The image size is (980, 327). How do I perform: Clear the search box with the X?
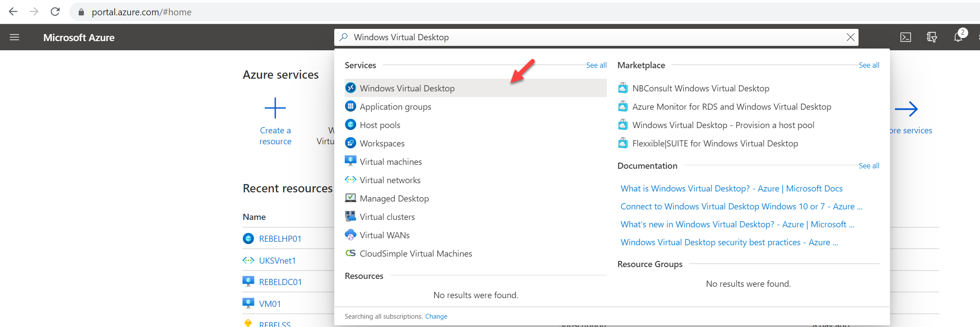pyautogui.click(x=850, y=37)
